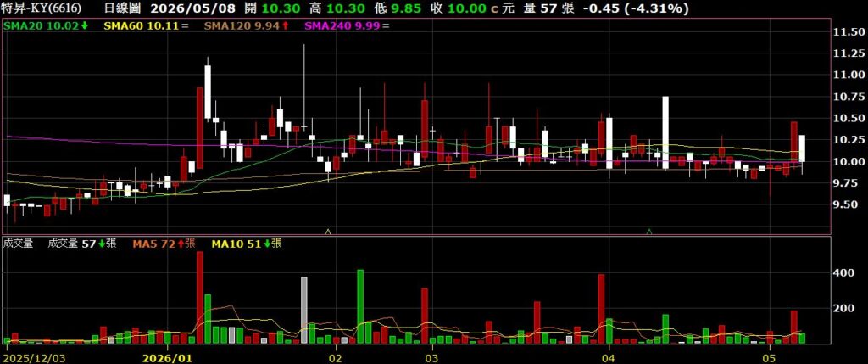Screen dimensions: 868x364
Task: Click the MA10 51 green down arrow
Action: (267, 244)
